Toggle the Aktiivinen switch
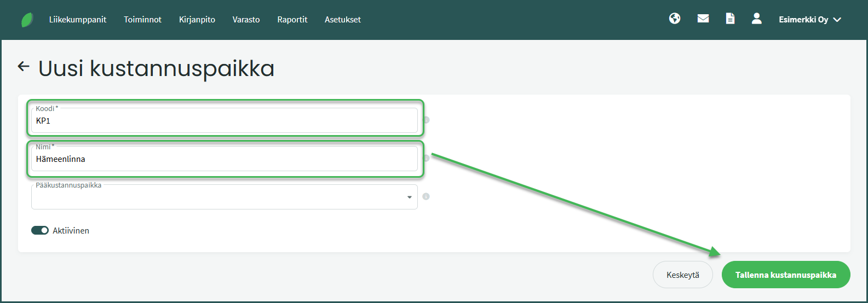The image size is (868, 303). click(x=40, y=230)
